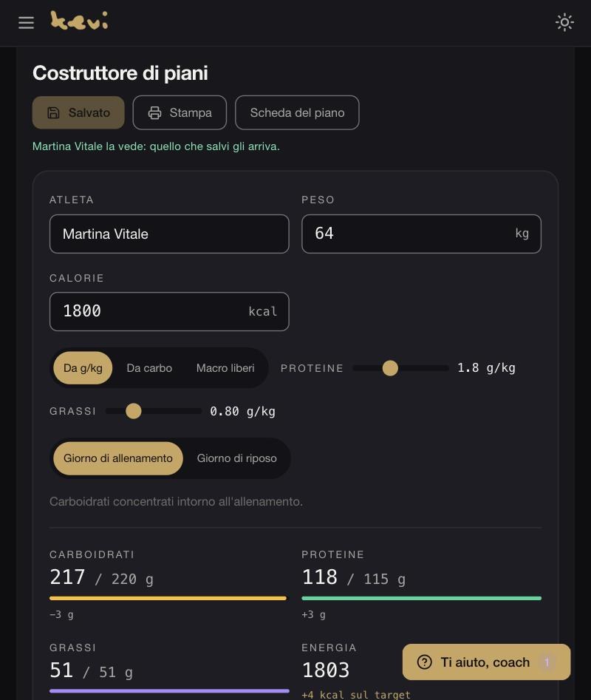Click the question mark help icon
The width and height of the screenshot is (591, 700).
click(x=424, y=662)
